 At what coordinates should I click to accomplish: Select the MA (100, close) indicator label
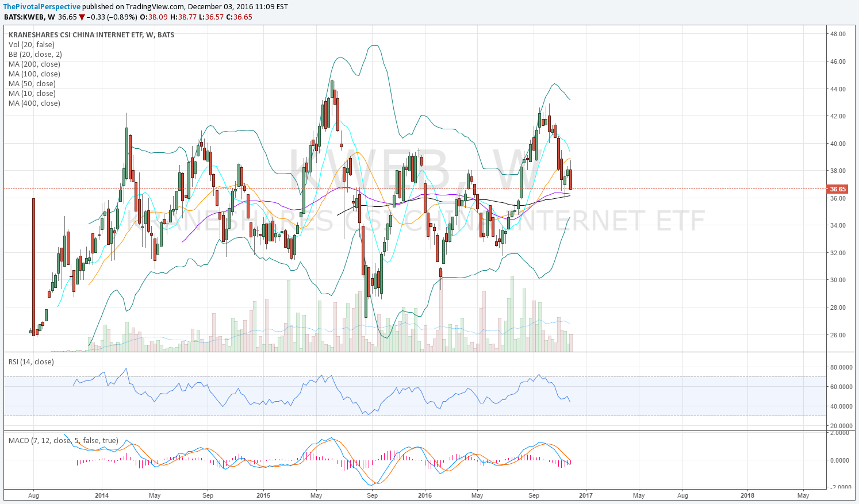[34, 74]
